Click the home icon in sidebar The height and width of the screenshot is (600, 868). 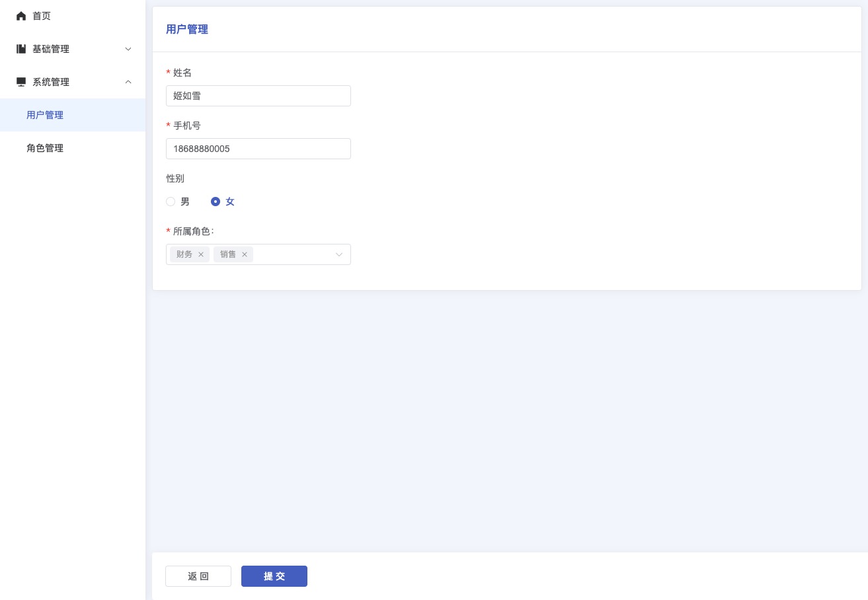click(x=21, y=16)
